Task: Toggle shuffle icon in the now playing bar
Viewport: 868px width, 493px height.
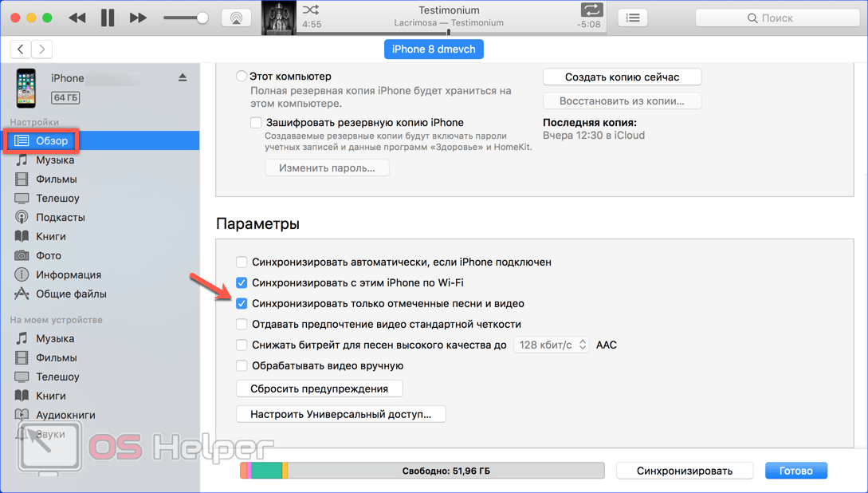Action: pyautogui.click(x=311, y=10)
